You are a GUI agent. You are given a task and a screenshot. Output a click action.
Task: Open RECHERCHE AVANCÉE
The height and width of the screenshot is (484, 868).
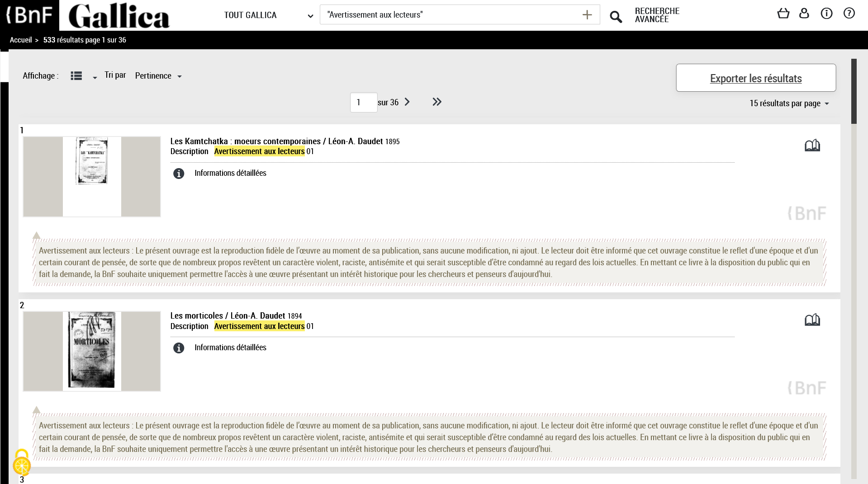(x=657, y=15)
